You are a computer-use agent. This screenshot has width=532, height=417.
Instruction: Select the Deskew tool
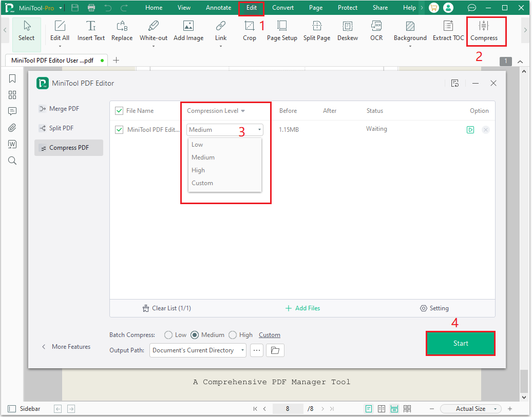coord(348,31)
